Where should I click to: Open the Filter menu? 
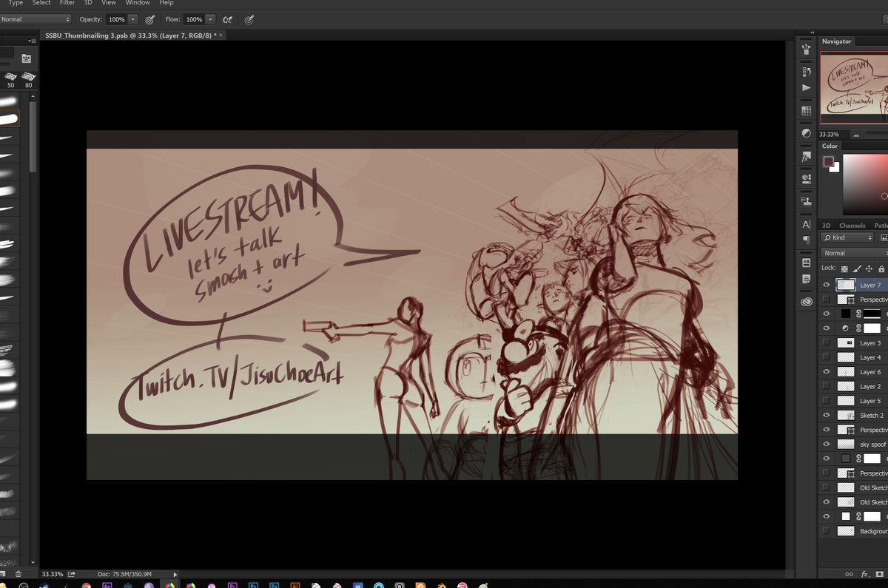click(67, 3)
